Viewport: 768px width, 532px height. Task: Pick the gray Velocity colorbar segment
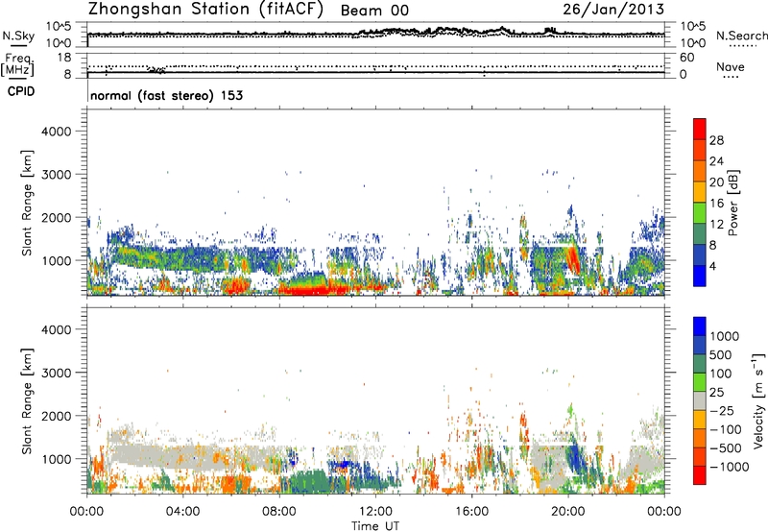tap(700, 401)
